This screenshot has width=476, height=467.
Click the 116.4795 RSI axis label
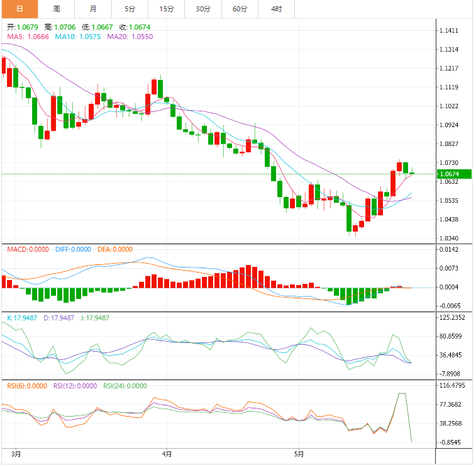point(452,386)
